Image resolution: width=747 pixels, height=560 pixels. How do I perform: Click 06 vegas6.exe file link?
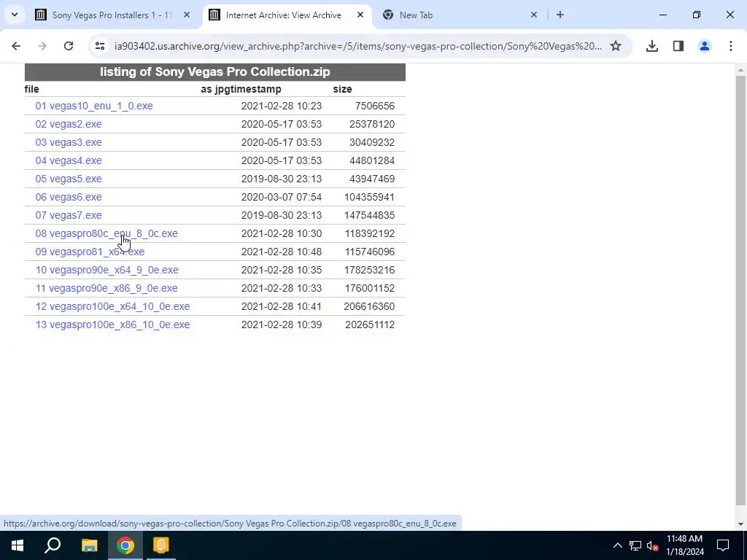(68, 197)
